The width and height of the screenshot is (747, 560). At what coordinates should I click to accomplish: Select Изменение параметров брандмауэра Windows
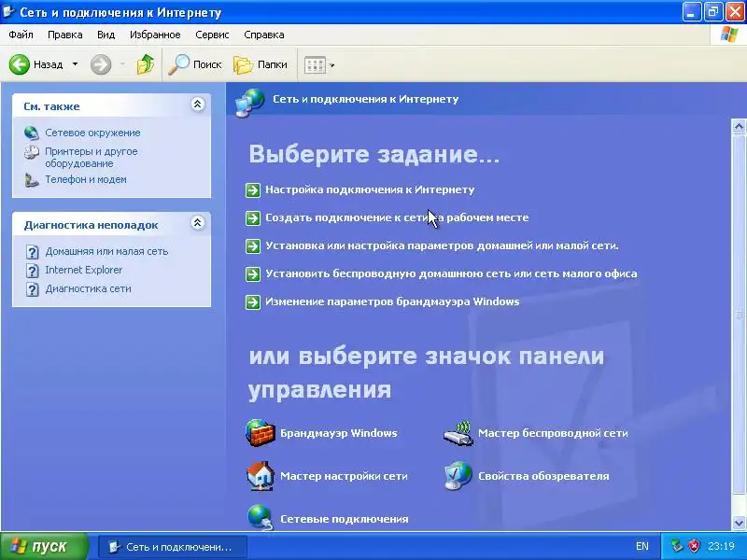(392, 301)
